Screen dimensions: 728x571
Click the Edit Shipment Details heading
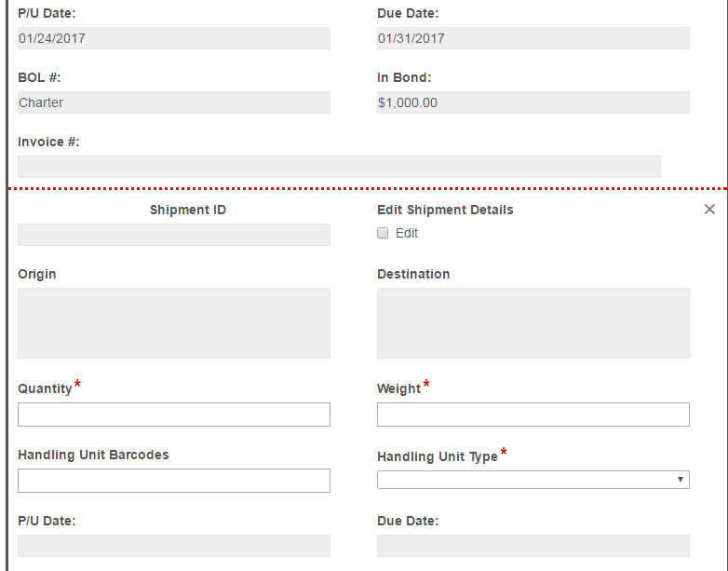point(445,210)
